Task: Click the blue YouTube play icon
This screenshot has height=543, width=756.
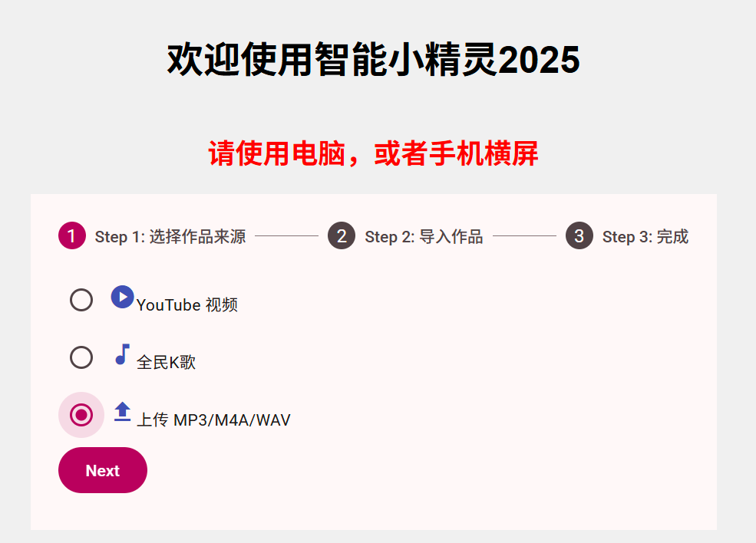Action: click(122, 297)
